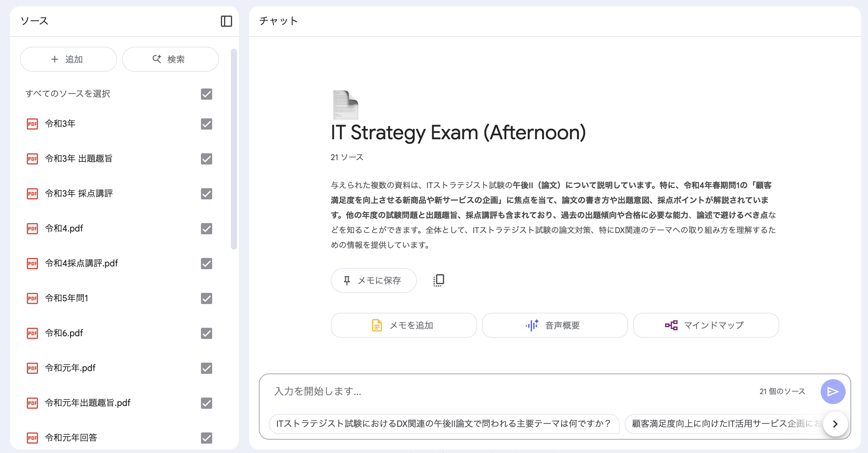Click the PDF icon beside 令和元年回答
Screen dimensions: 868x453
(x=32, y=438)
